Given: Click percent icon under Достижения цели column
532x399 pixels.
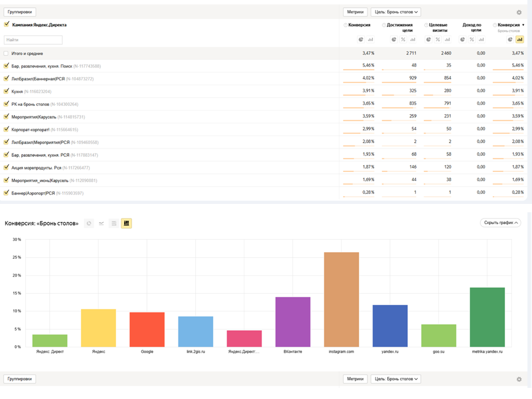Looking at the screenshot, I should (x=403, y=39).
